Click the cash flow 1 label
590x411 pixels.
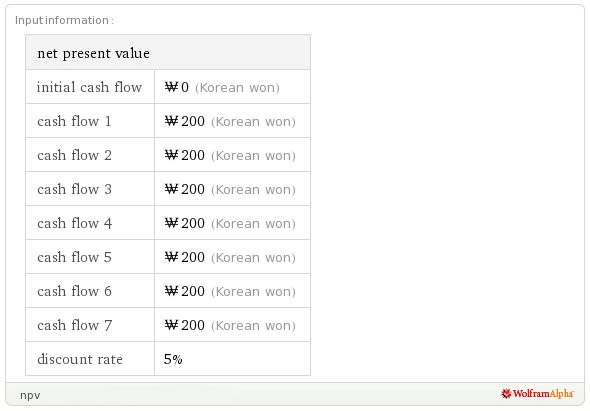[x=74, y=121]
